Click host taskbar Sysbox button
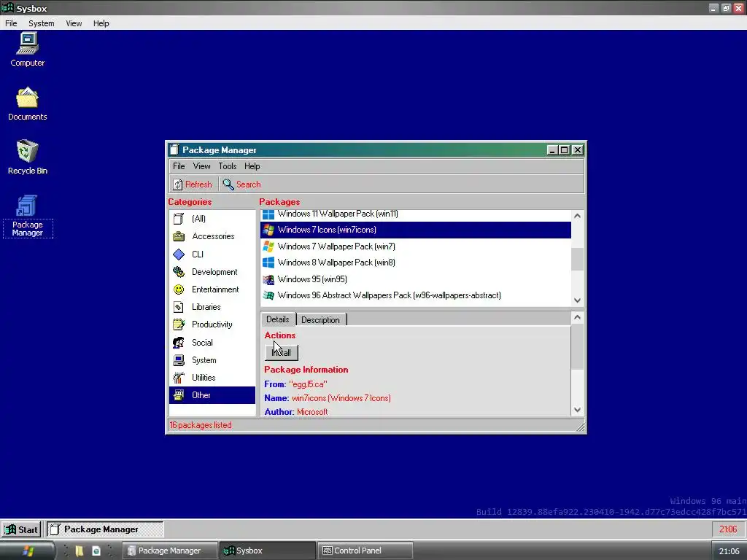This screenshot has width=747, height=560. pos(268,551)
